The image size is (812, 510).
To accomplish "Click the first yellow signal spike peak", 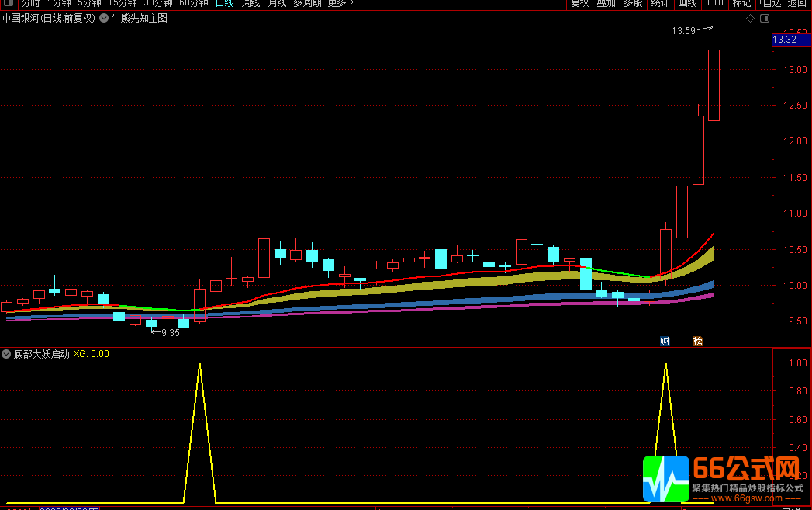I will coord(199,364).
